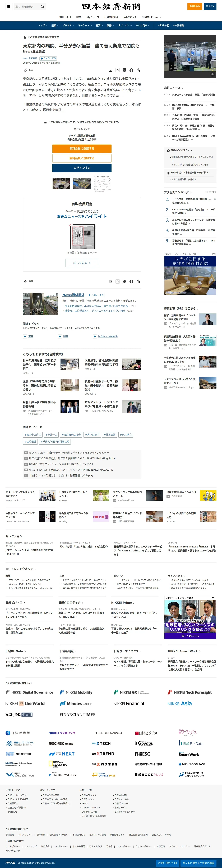Expand the 速報 navigation dropdown

click(55, 26)
